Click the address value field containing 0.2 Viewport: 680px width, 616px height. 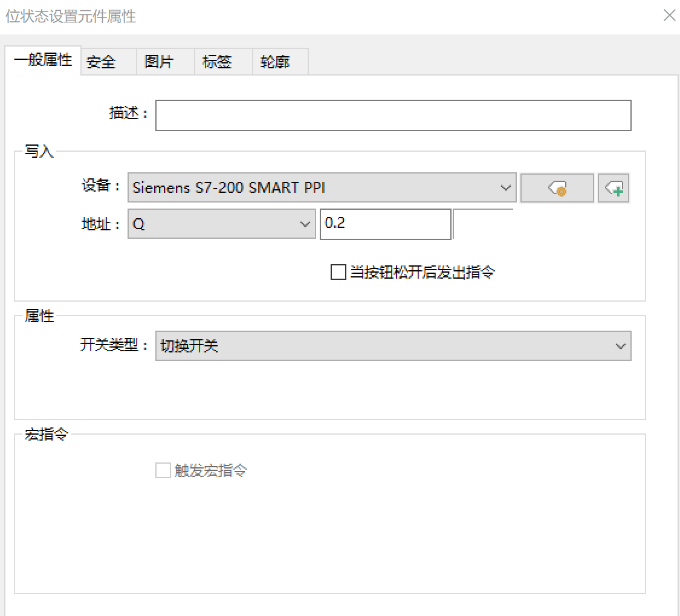385,224
